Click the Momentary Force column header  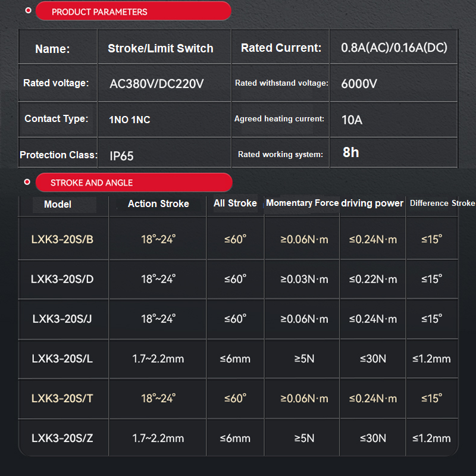(302, 203)
